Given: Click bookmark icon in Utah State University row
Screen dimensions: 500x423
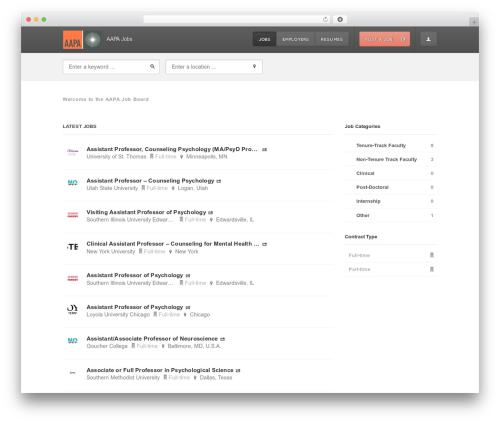Looking at the screenshot, I should click(x=143, y=188).
